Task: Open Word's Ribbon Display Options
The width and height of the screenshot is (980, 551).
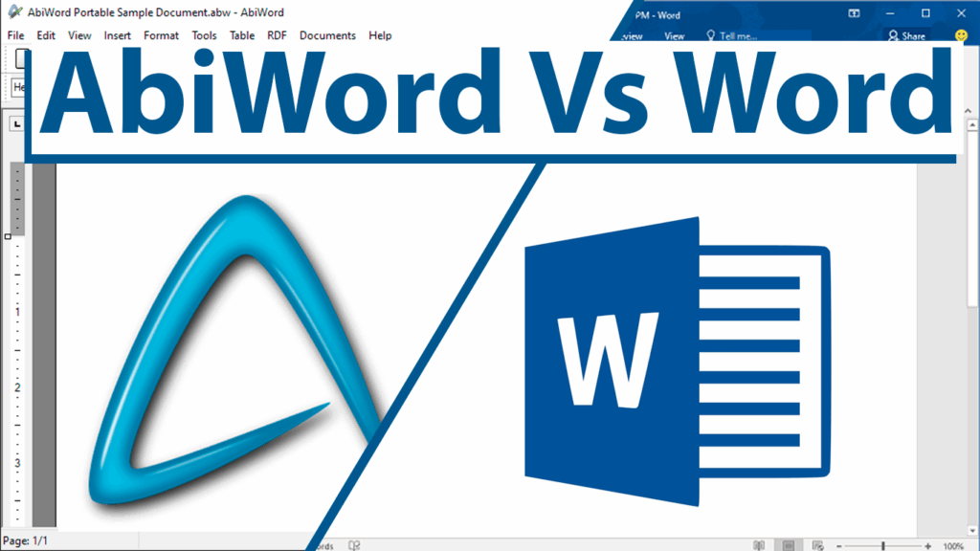Action: [x=852, y=13]
